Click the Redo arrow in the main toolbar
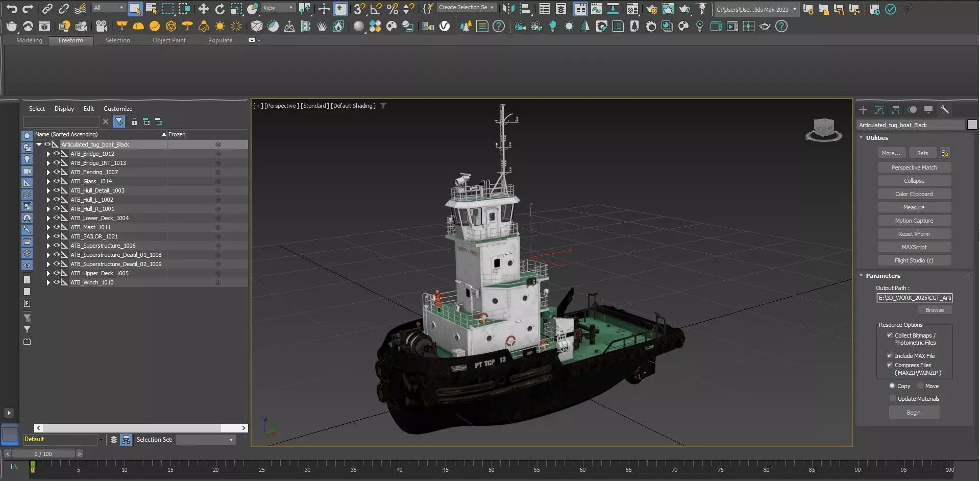The width and height of the screenshot is (980, 481). [28, 9]
